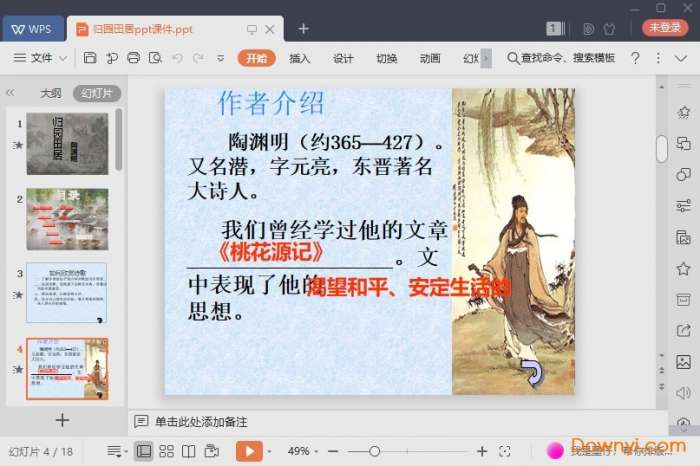Open the star icon in right sidebar

[683, 269]
